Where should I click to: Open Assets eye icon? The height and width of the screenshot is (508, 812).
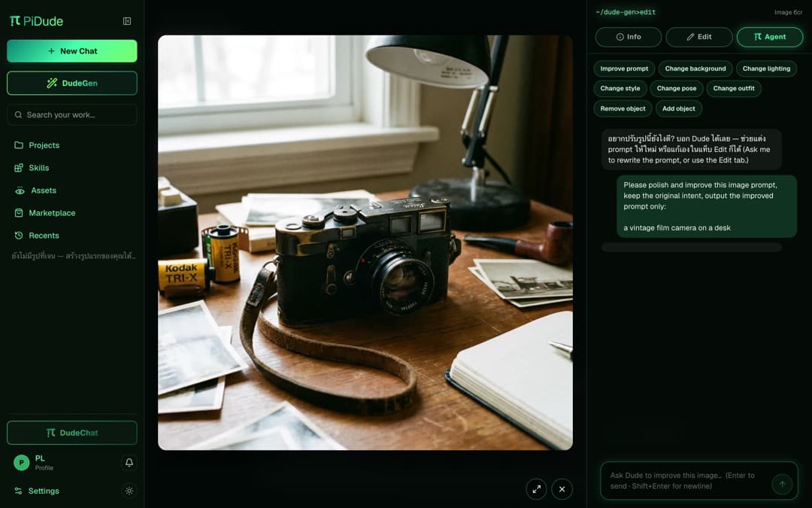[20, 190]
